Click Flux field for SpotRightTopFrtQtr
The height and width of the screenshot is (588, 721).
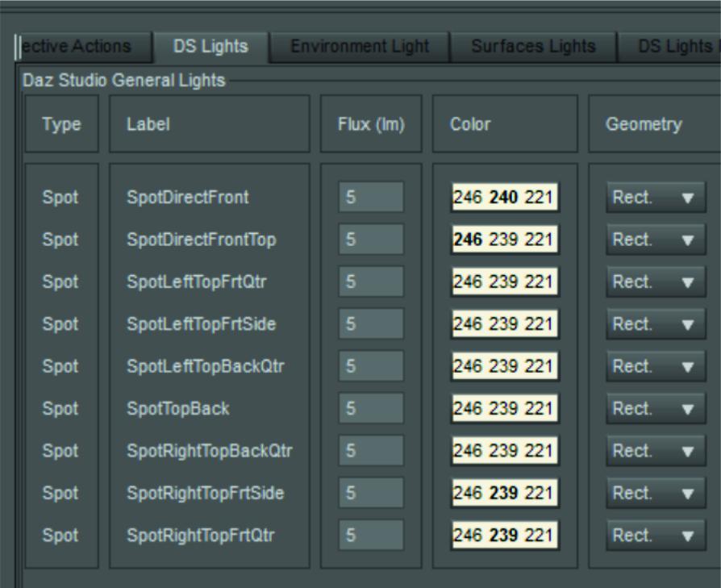371,536
